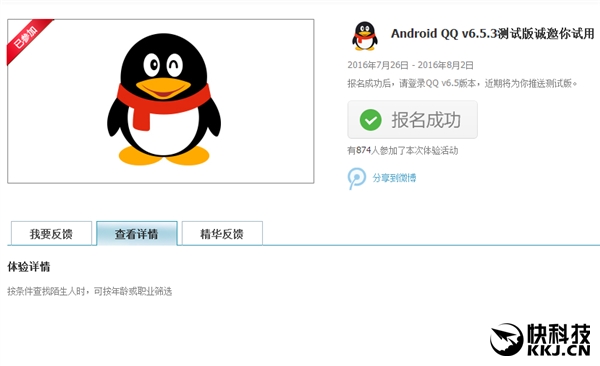
Task: Open the large QQ penguin banner image
Action: [x=161, y=101]
